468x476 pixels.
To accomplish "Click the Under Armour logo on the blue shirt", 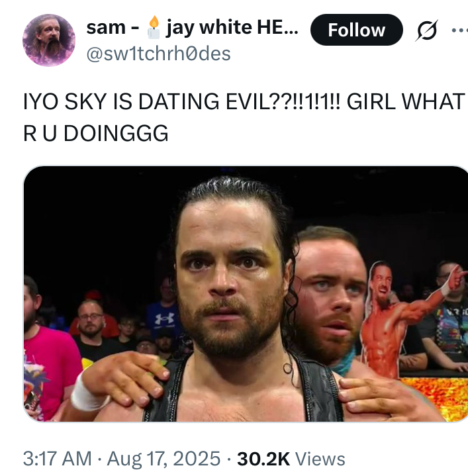I will point(165,318).
